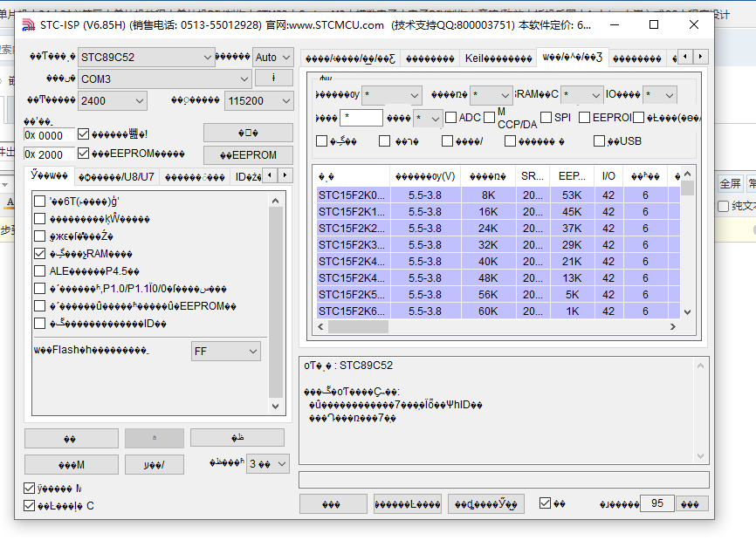
Task: Click the vertical scrollbar thumb of the MCU table
Action: [688, 188]
